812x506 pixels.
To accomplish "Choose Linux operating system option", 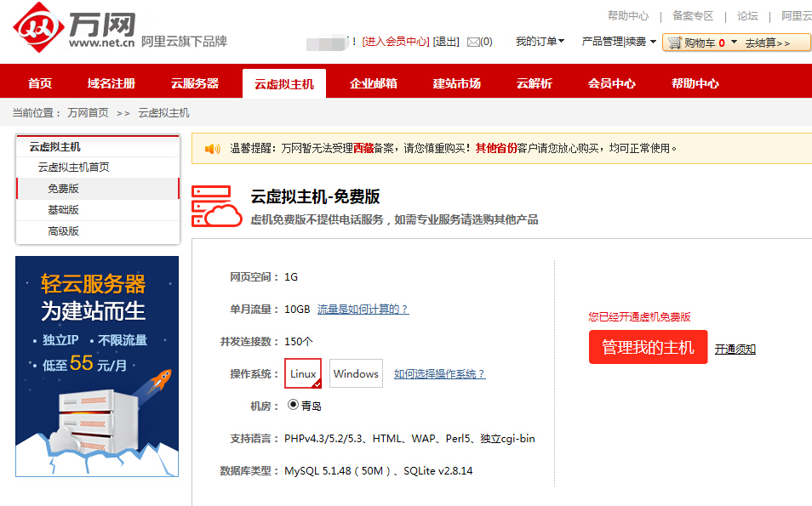I will click(x=303, y=373).
